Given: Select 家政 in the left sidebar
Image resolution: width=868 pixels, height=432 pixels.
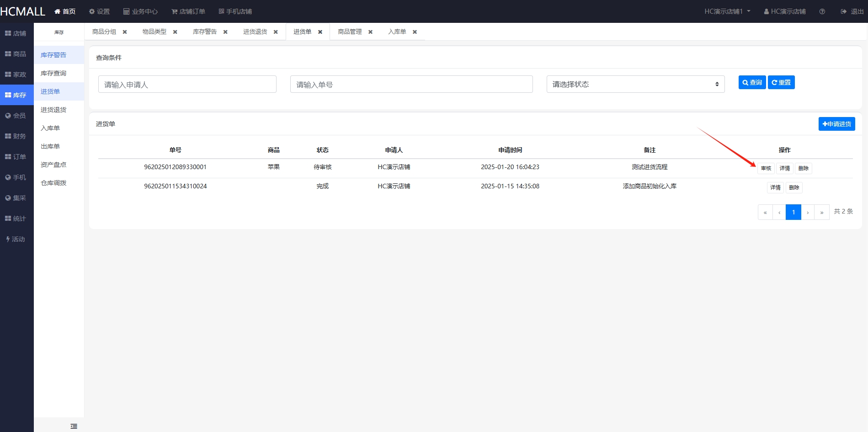Looking at the screenshot, I should tap(17, 75).
